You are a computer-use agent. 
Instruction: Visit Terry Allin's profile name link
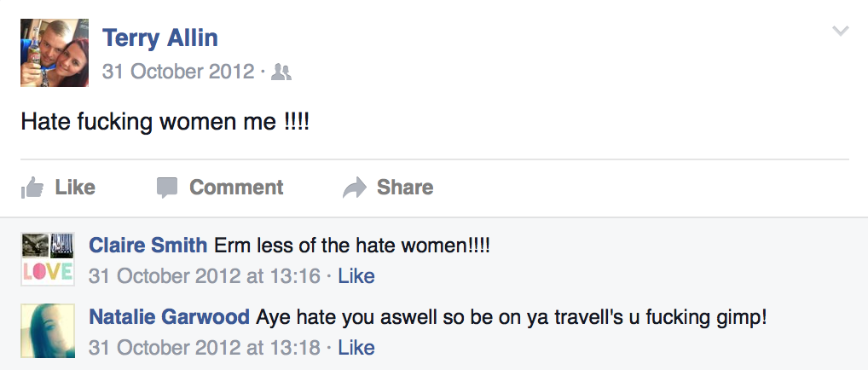tap(159, 38)
